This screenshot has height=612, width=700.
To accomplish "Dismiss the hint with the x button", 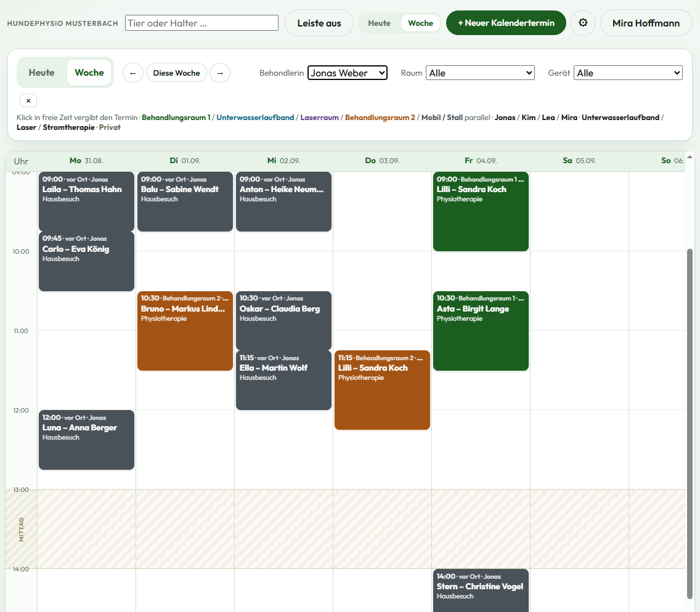I will click(28, 100).
